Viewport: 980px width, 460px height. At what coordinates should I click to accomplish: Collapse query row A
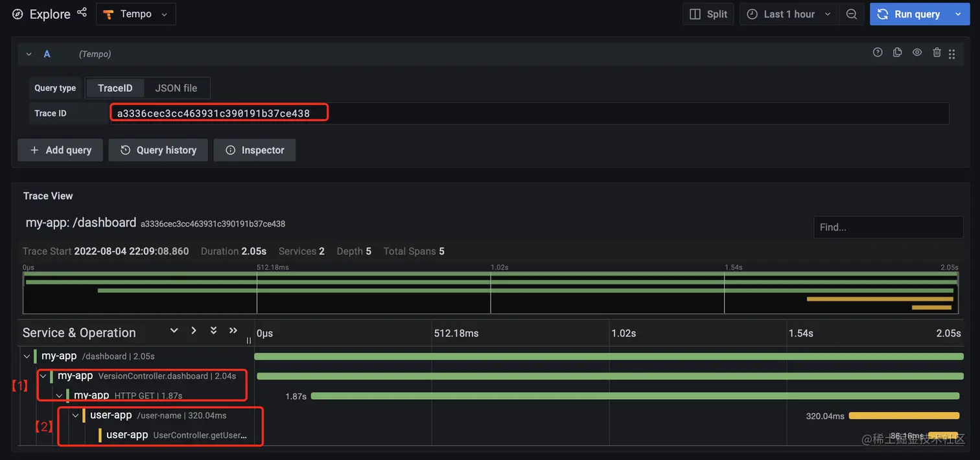(29, 54)
